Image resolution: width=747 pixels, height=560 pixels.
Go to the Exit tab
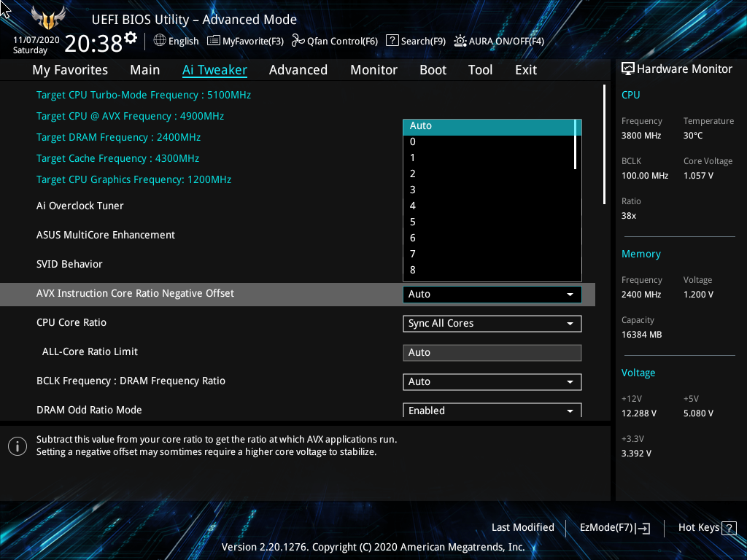(526, 70)
